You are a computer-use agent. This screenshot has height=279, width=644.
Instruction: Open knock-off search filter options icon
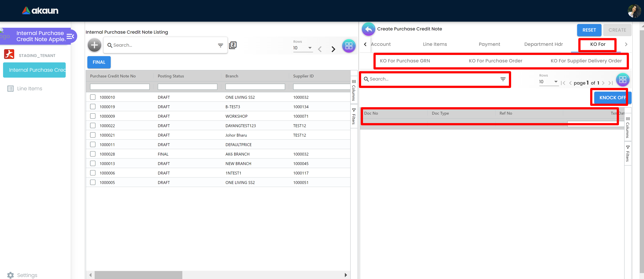(503, 79)
